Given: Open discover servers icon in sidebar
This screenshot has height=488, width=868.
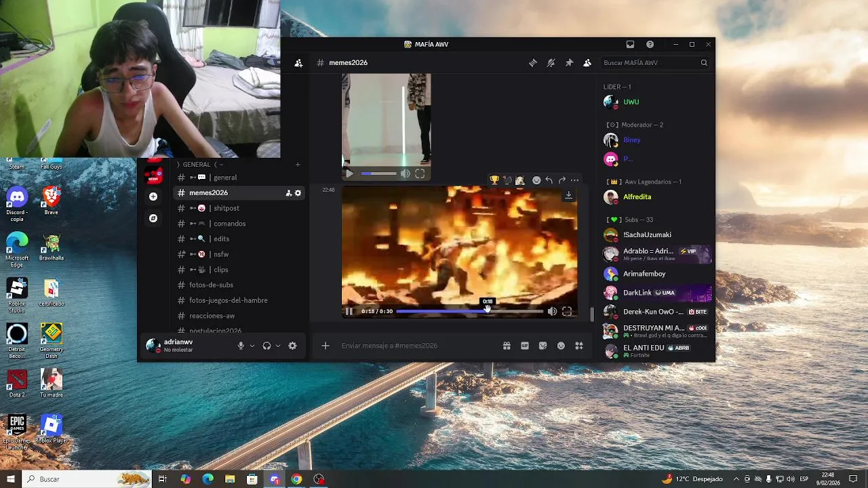Looking at the screenshot, I should click(153, 218).
